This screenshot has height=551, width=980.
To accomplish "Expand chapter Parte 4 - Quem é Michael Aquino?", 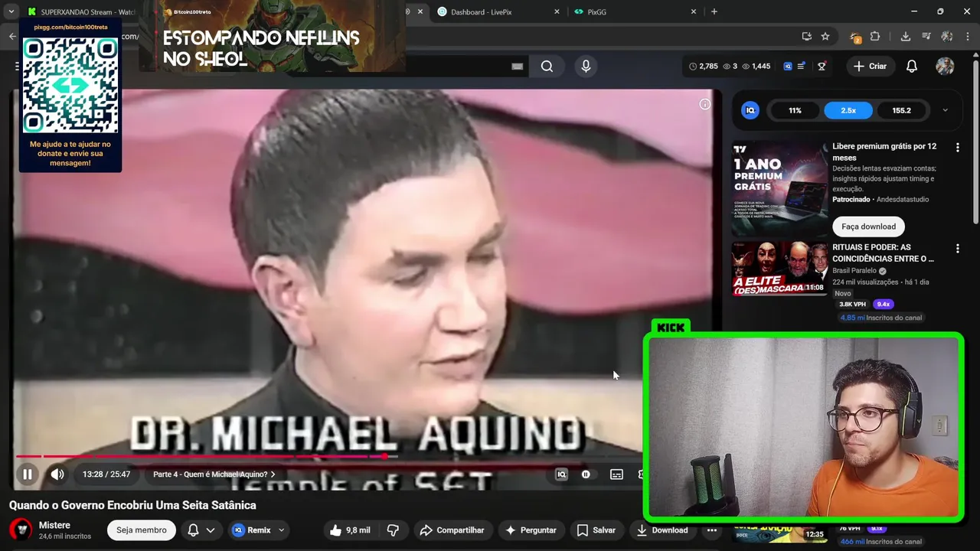I will pyautogui.click(x=214, y=474).
